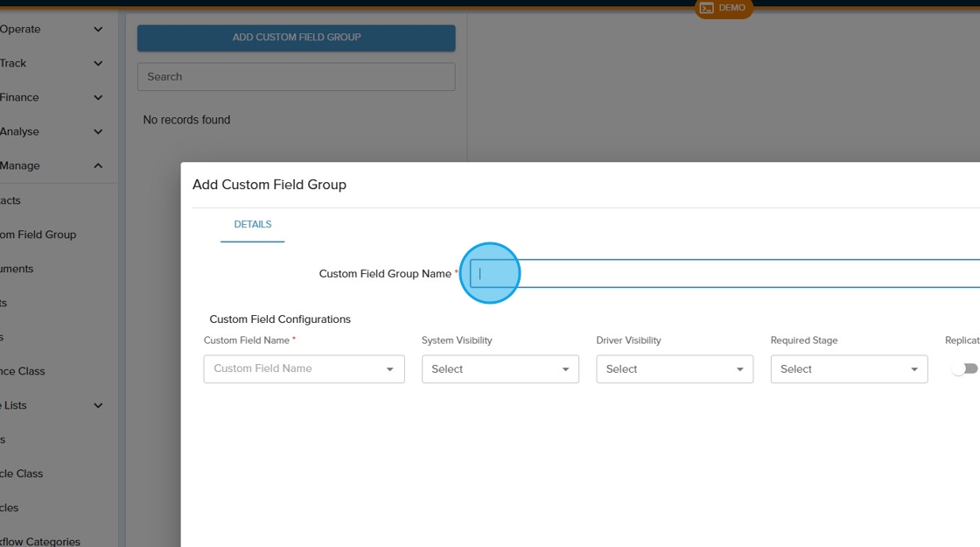Focus the Search records field
The image size is (980, 547).
[x=296, y=77]
